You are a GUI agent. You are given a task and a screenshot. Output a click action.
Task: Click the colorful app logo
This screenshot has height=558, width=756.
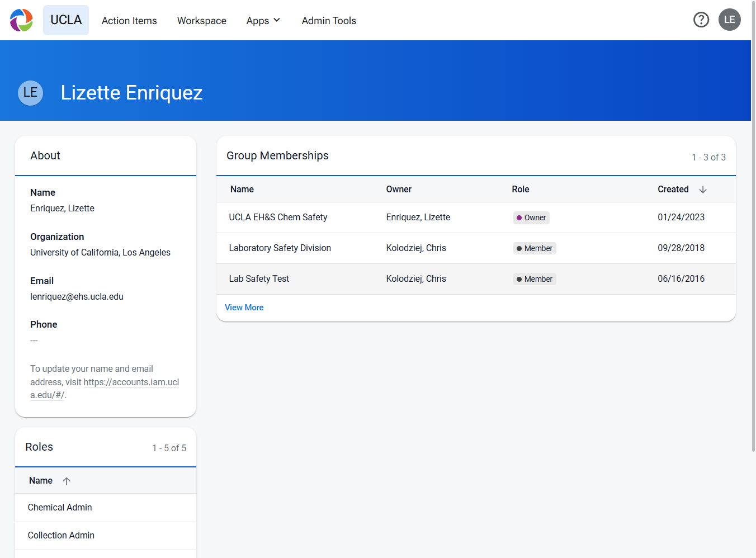(21, 20)
